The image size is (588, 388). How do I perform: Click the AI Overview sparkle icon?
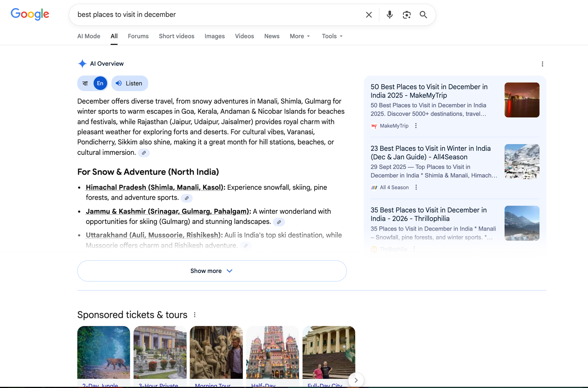(x=82, y=63)
